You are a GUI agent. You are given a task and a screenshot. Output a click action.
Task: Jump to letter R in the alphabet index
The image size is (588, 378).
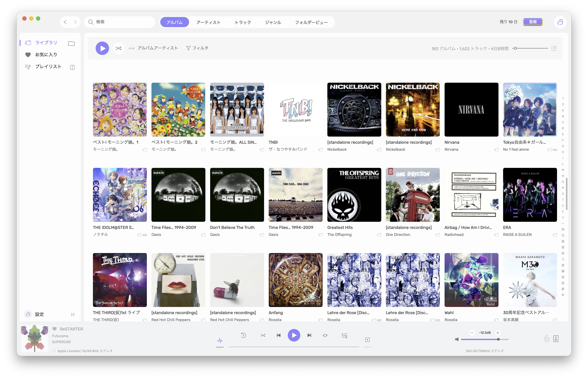tap(563, 188)
